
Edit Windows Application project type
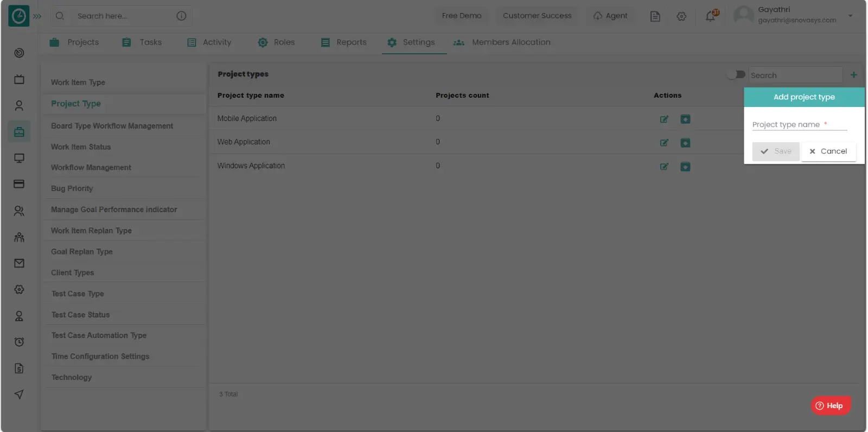pos(664,167)
